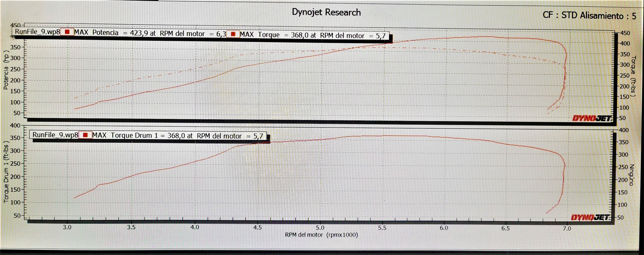The width and height of the screenshot is (644, 255).
Task: Click the 6.5 tick on RPM axis
Action: click(505, 228)
